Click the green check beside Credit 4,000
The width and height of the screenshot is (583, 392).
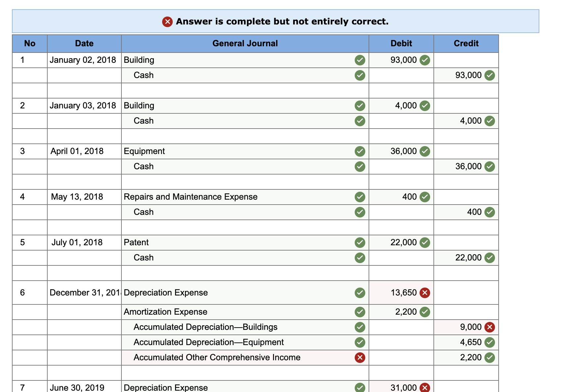[490, 121]
